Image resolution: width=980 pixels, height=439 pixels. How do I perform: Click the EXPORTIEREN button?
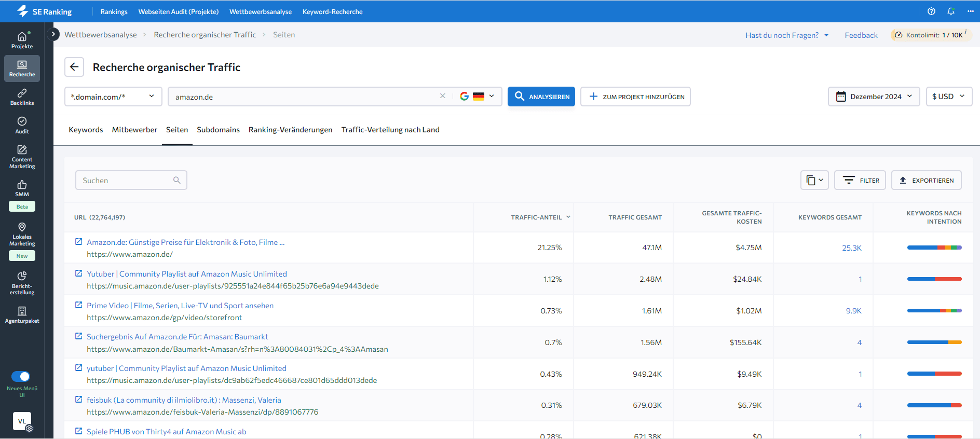tap(926, 180)
